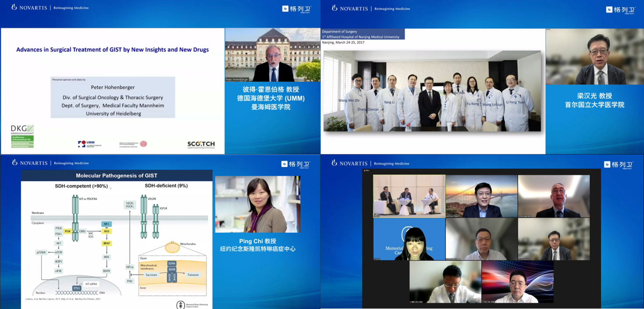Viewport: 644px width, 309px height.
Task: Click '1st Affiliated Hospital of Nanjing Medical University'
Action: (361, 37)
